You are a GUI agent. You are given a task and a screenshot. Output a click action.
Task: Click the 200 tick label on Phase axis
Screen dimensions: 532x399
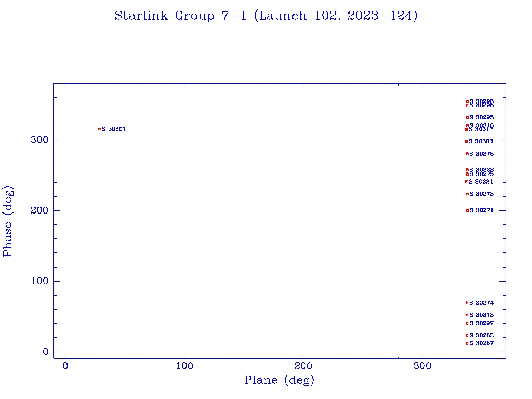pyautogui.click(x=39, y=210)
